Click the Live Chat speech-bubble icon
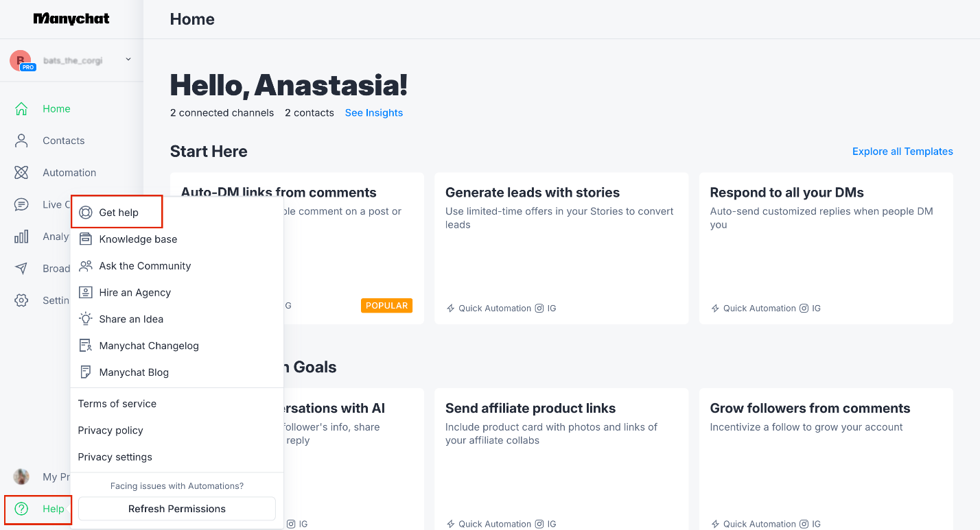 pos(21,204)
